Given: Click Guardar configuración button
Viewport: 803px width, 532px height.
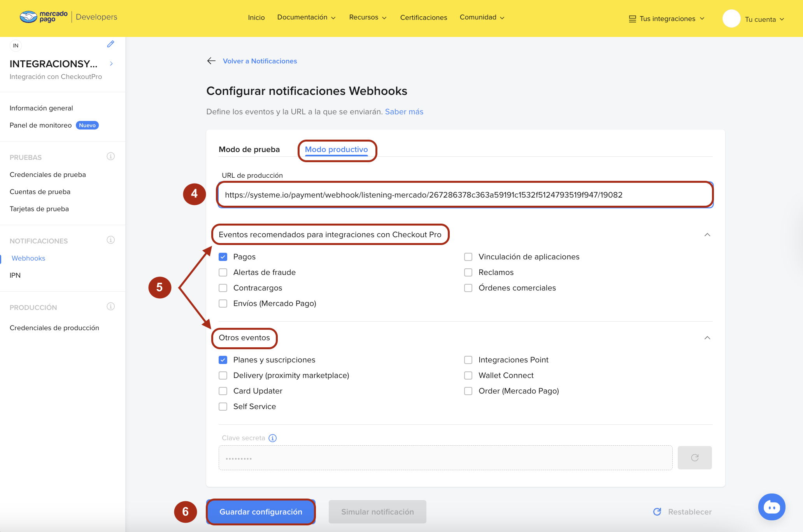Looking at the screenshot, I should click(x=261, y=512).
